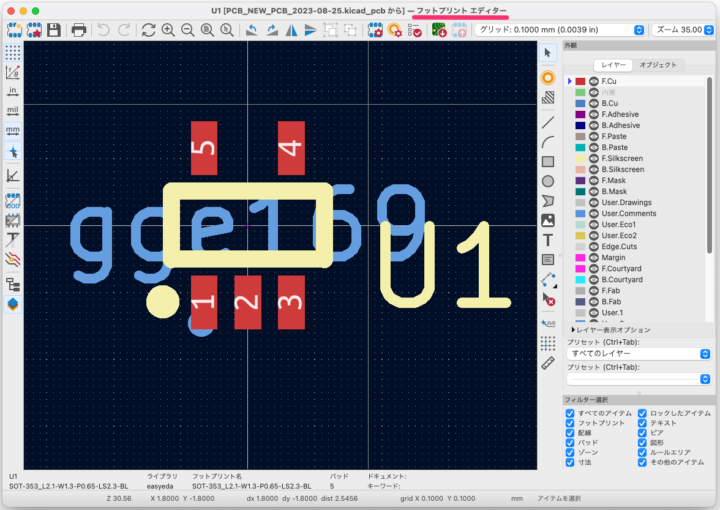Hide the F.Silkscreen layer via eye icon
Screen dimensions: 720x510
pyautogui.click(x=592, y=158)
